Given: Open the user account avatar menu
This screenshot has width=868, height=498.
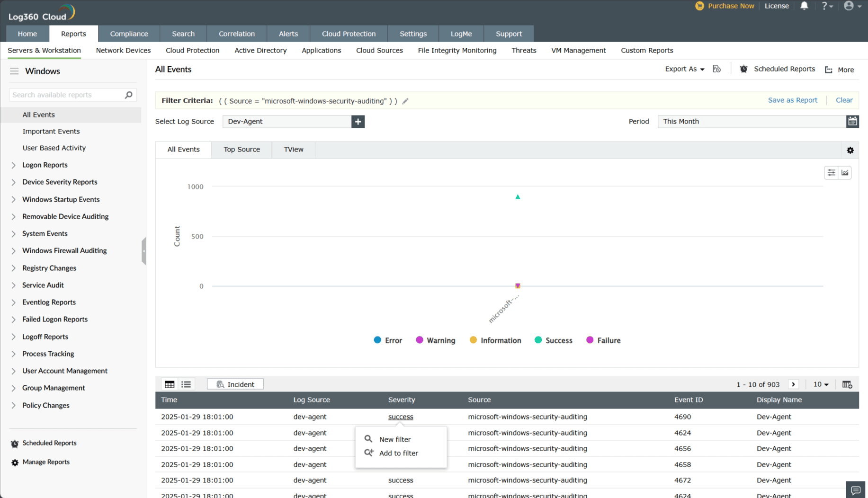Looking at the screenshot, I should (x=852, y=6).
